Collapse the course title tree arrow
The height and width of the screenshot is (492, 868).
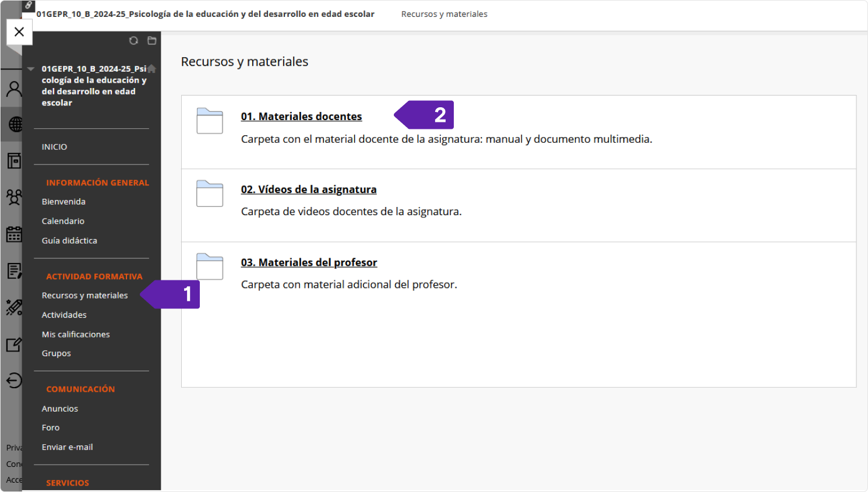coord(31,69)
